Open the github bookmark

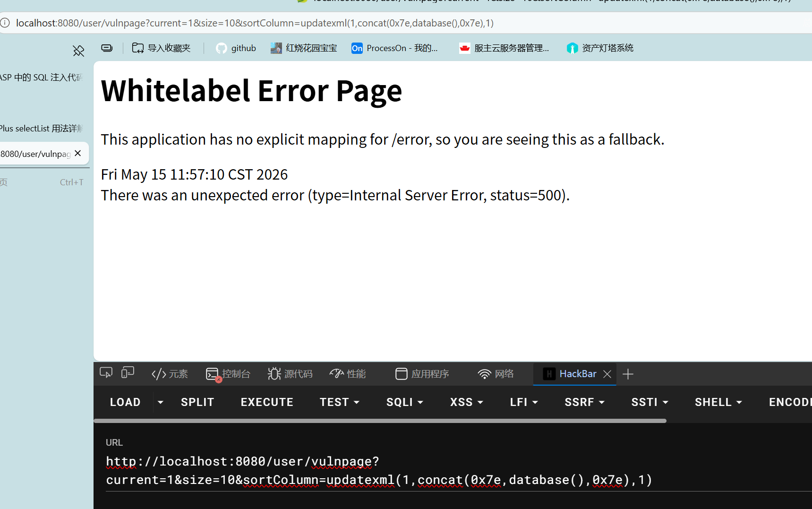click(236, 48)
